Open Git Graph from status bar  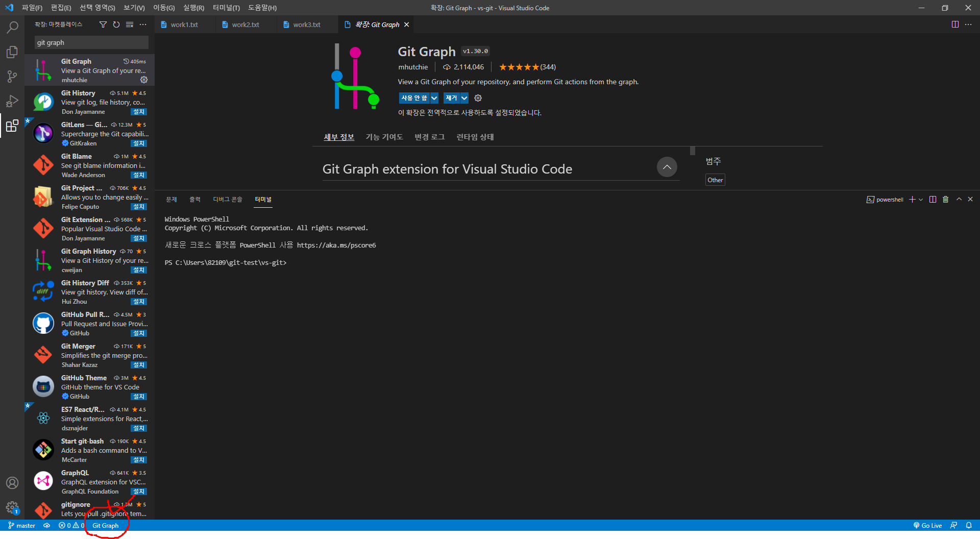[x=105, y=525]
